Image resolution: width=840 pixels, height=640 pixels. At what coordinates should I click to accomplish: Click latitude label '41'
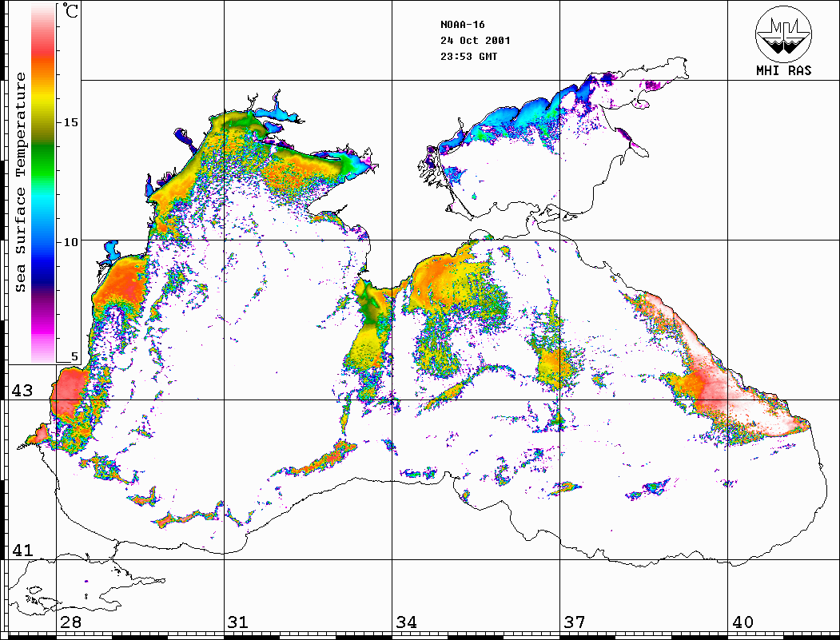coord(22,550)
